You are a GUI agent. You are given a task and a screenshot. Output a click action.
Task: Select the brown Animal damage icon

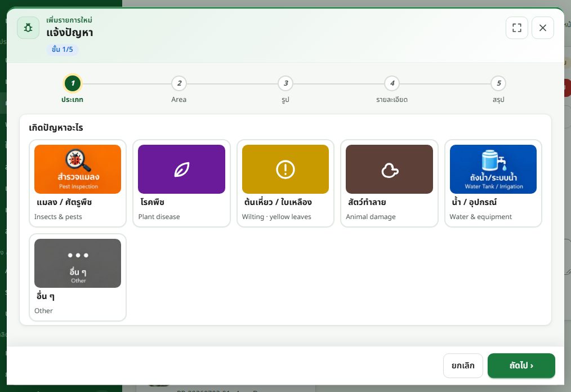pyautogui.click(x=389, y=169)
